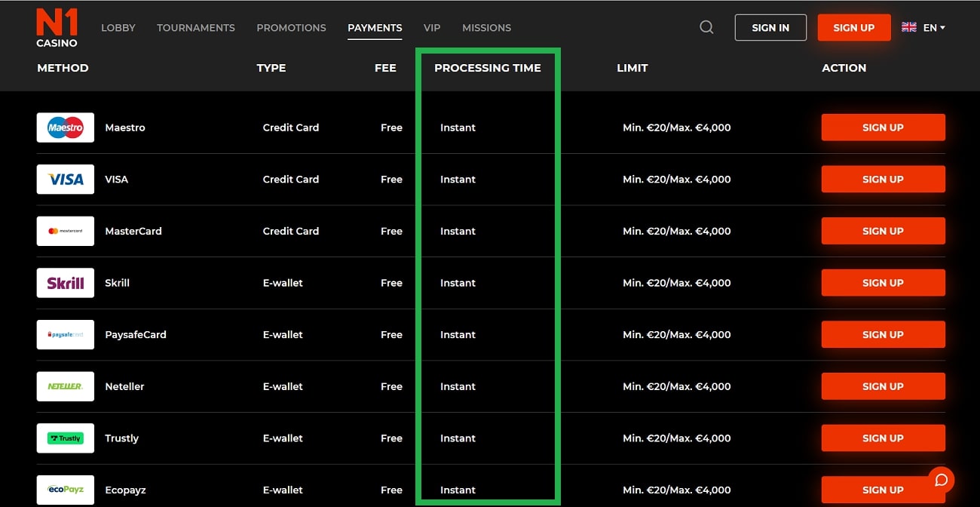This screenshot has width=980, height=507.
Task: Click the METHOD column header
Action: (63, 68)
